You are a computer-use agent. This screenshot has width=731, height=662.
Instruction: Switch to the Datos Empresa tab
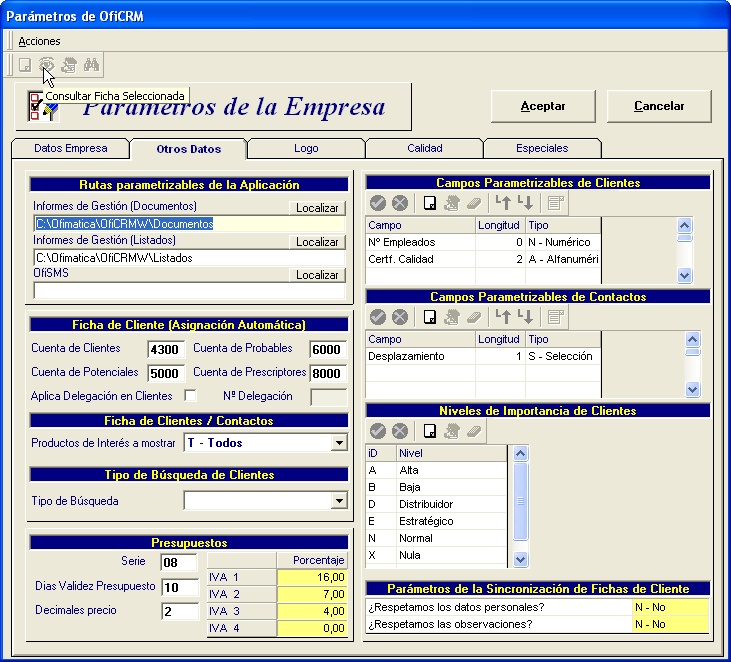tap(70, 148)
